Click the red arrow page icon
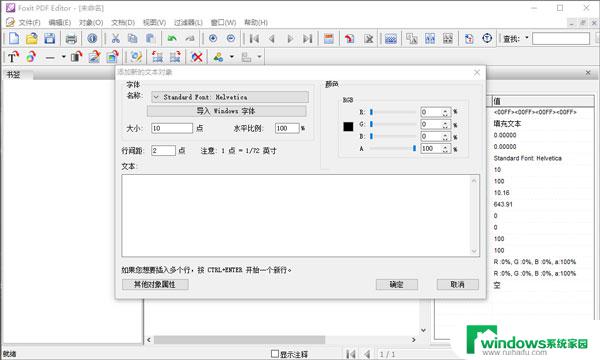Image resolution: width=600 pixels, height=360 pixels. point(349,39)
